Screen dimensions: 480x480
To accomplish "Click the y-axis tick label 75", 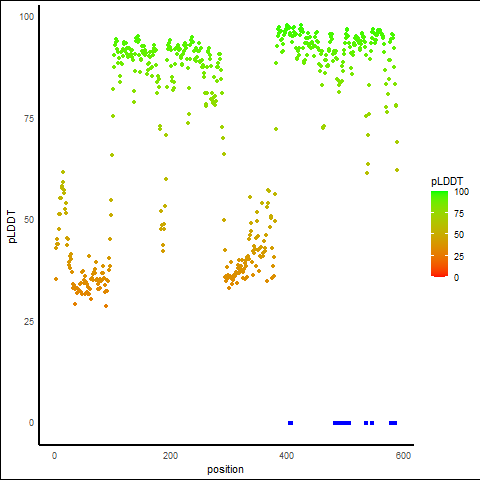I will click(29, 118).
